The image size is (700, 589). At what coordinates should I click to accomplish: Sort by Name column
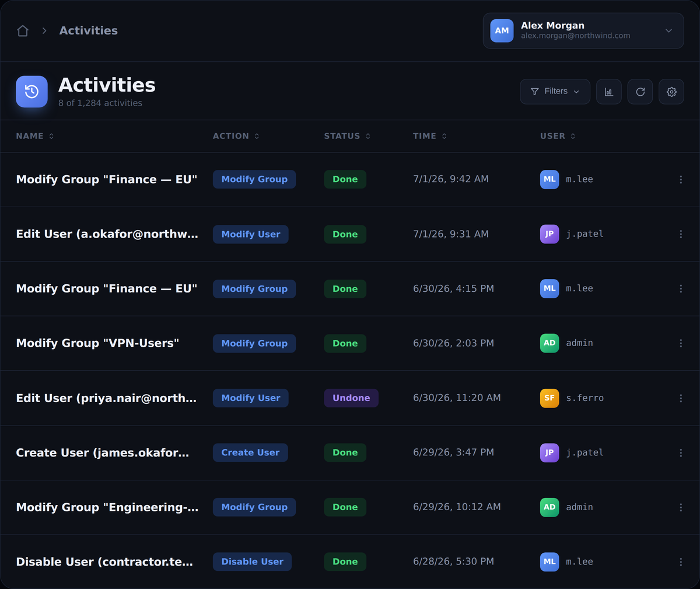click(35, 136)
